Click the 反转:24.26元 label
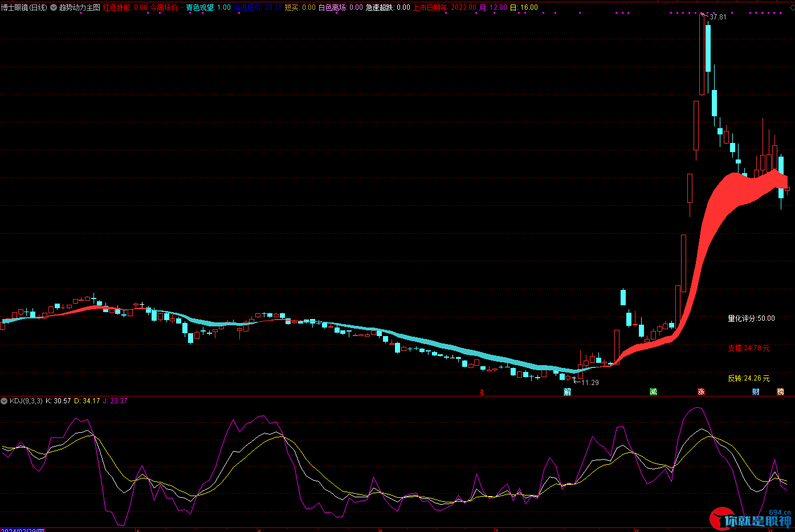 pos(749,378)
